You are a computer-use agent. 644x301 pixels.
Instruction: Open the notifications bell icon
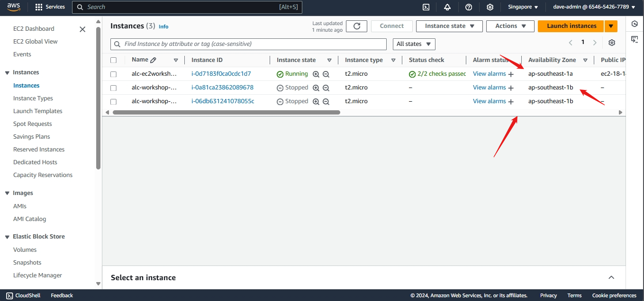pyautogui.click(x=447, y=7)
